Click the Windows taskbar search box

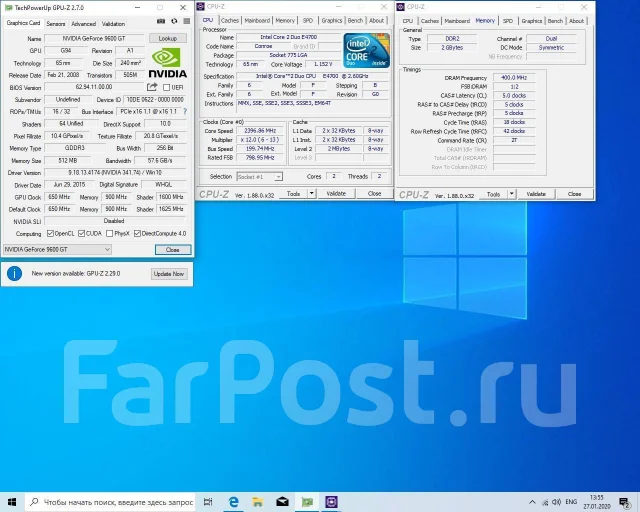click(x=110, y=502)
